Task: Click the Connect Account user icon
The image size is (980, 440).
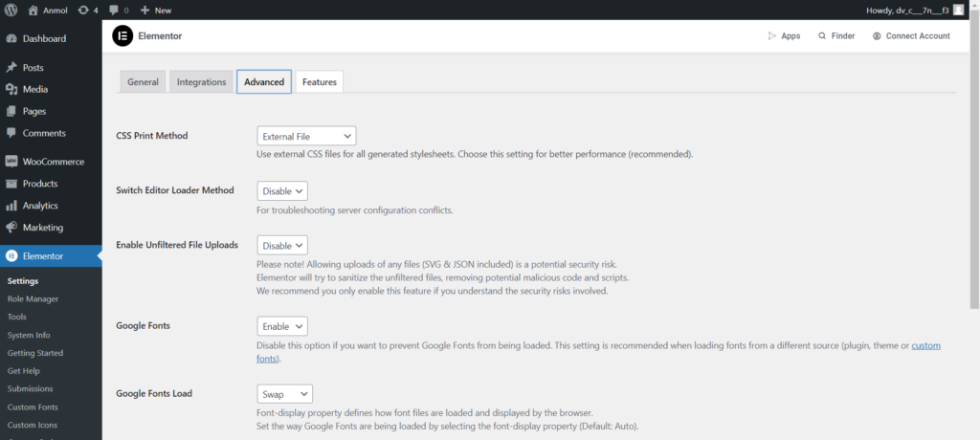Action: (x=877, y=35)
